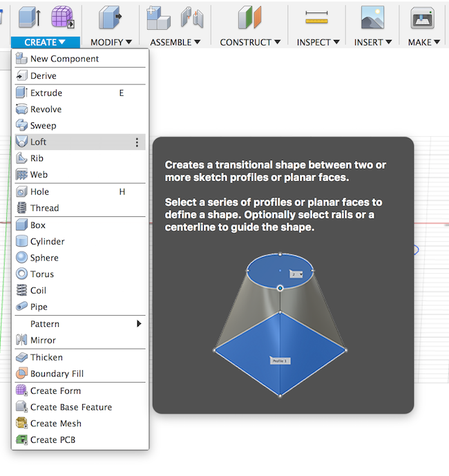This screenshot has height=476, width=449.
Task: Choose Create Mesh from the menu
Action: click(x=80, y=423)
